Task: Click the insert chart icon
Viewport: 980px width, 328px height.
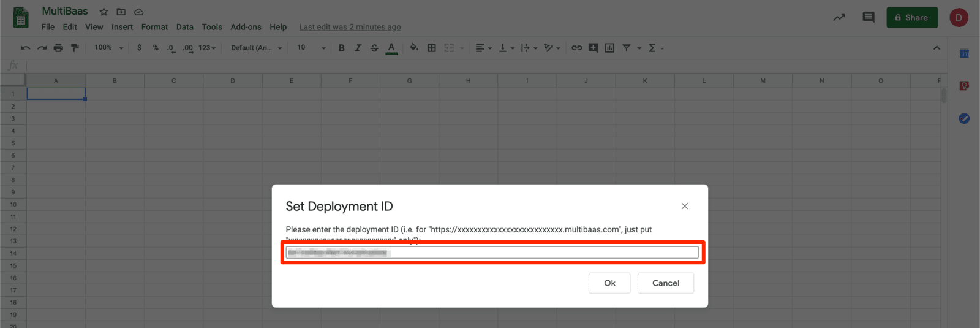Action: (609, 48)
